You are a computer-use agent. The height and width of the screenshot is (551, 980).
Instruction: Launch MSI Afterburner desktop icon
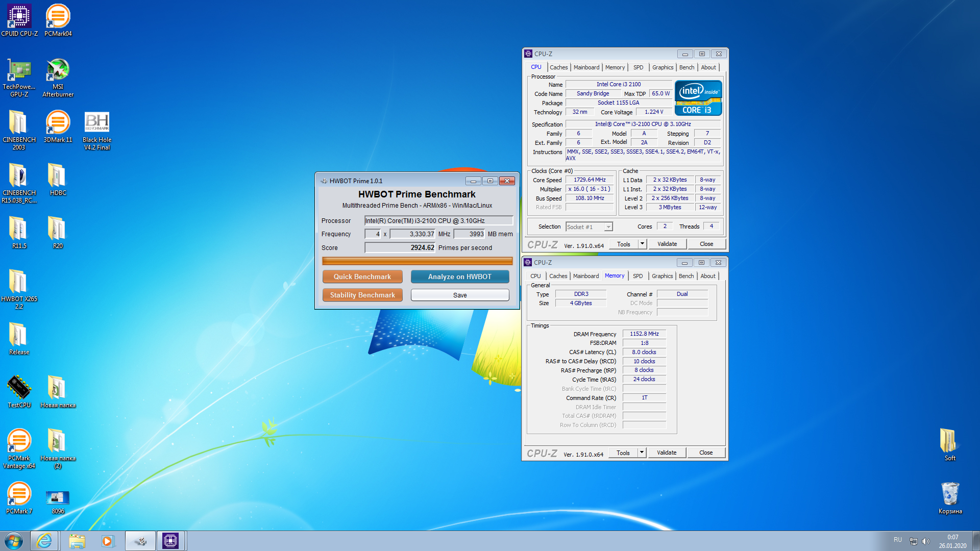coord(58,78)
